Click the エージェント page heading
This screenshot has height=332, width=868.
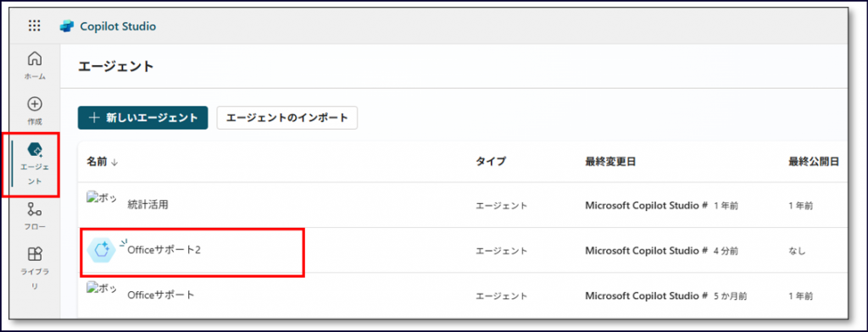(115, 67)
